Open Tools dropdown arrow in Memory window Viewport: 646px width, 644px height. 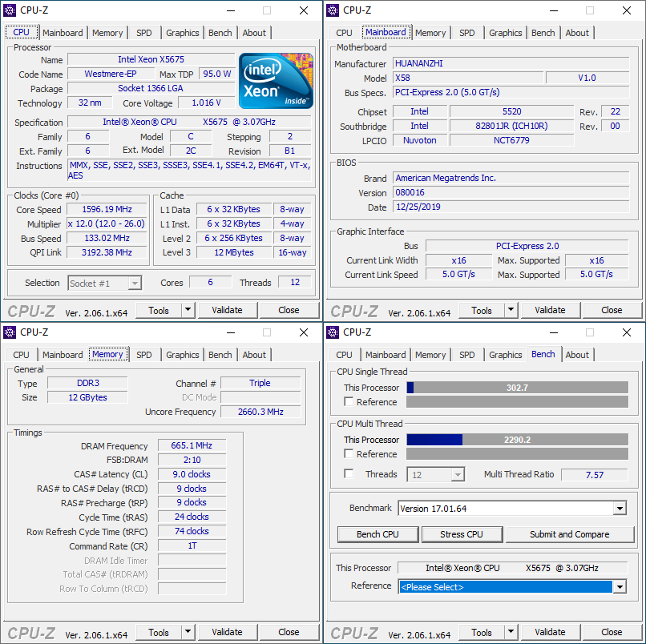(x=188, y=632)
